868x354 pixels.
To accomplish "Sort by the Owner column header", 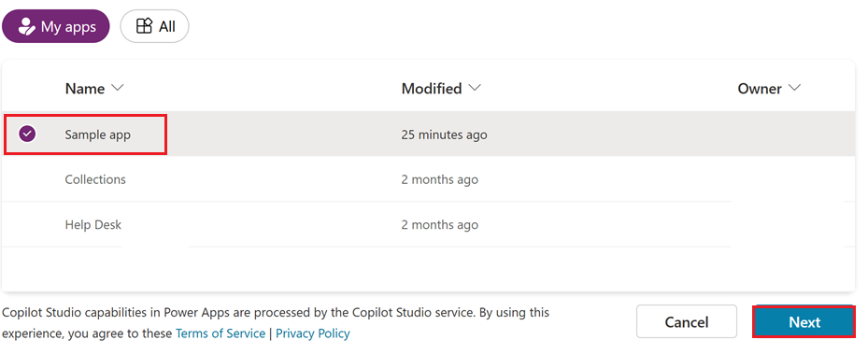I will coord(760,89).
